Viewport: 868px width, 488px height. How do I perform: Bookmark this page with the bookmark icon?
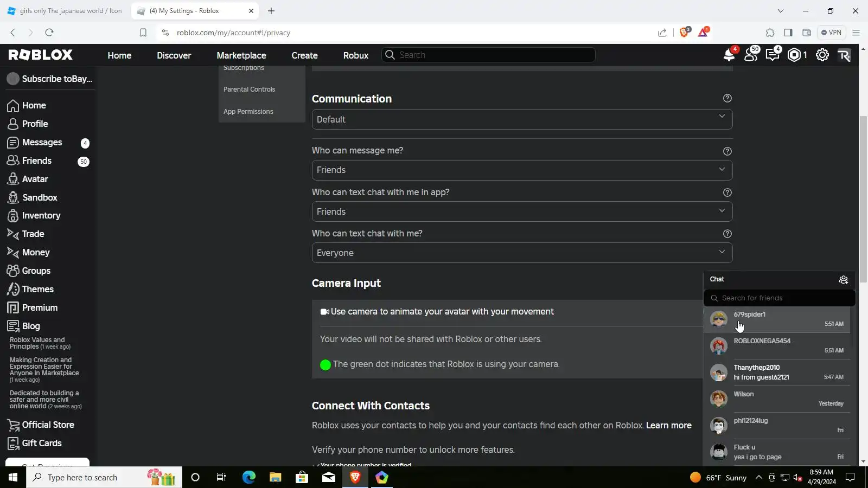143,33
